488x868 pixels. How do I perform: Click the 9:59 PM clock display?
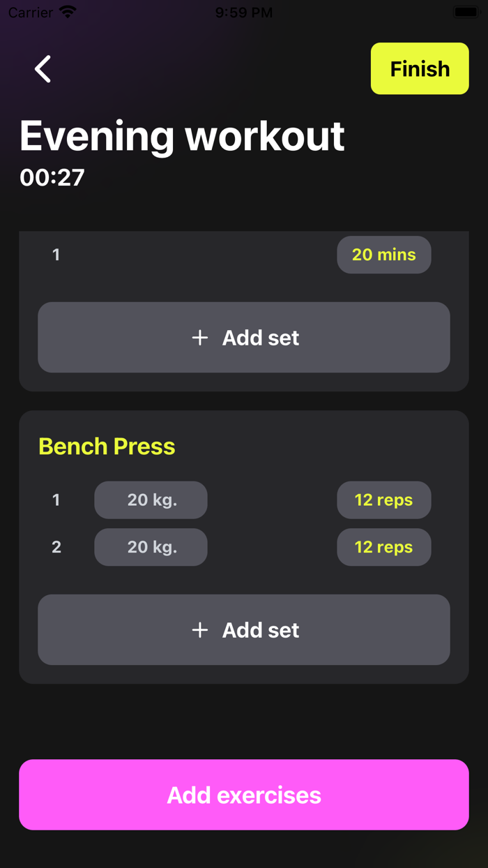click(243, 12)
